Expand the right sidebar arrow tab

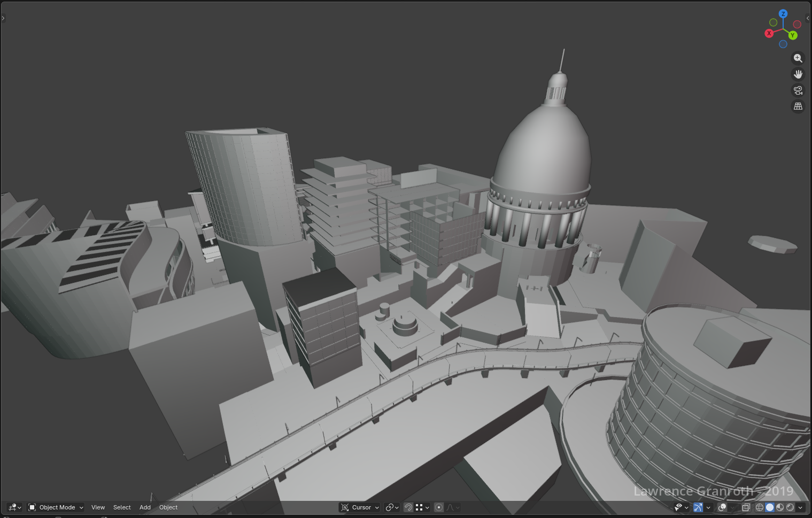tap(807, 18)
